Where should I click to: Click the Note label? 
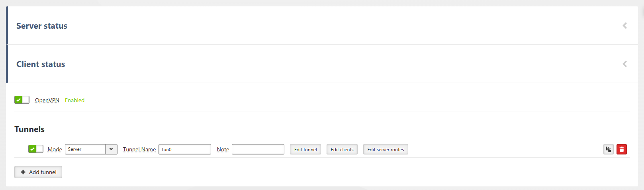(x=223, y=149)
